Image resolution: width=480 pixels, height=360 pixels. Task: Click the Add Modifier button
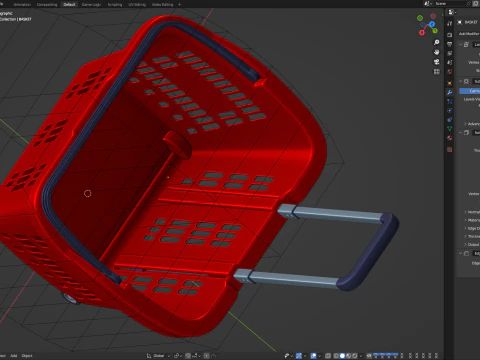pyautogui.click(x=469, y=34)
